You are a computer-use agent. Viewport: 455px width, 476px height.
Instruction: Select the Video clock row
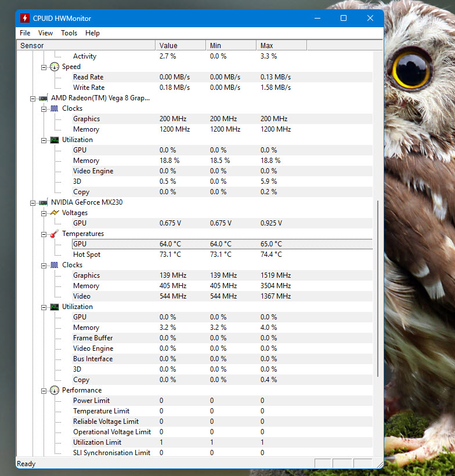[222, 296]
